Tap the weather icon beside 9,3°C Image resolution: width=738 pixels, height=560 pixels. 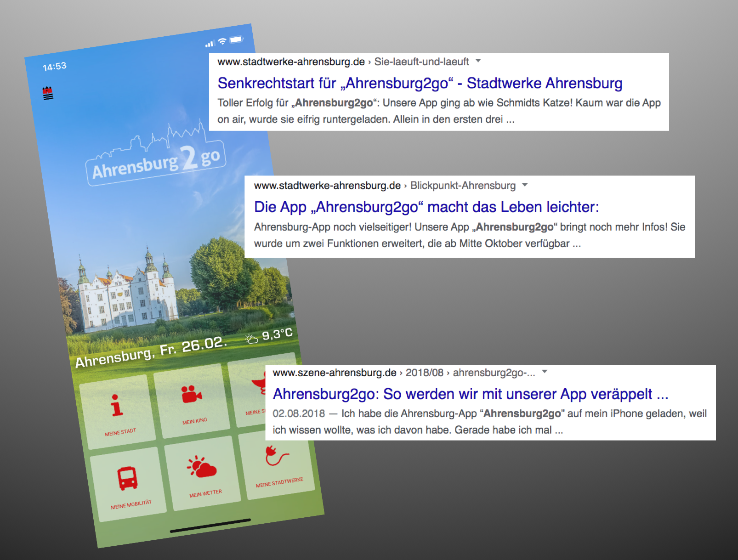pyautogui.click(x=251, y=339)
